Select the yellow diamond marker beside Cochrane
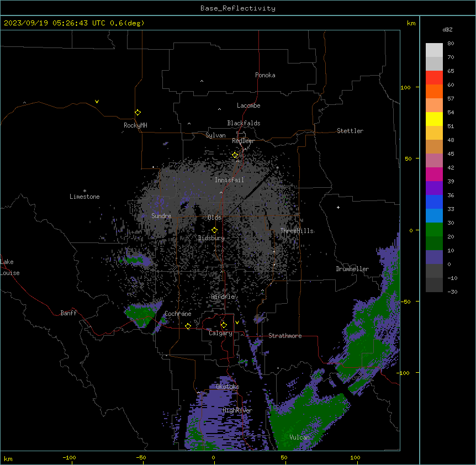The image size is (476, 465). click(188, 326)
